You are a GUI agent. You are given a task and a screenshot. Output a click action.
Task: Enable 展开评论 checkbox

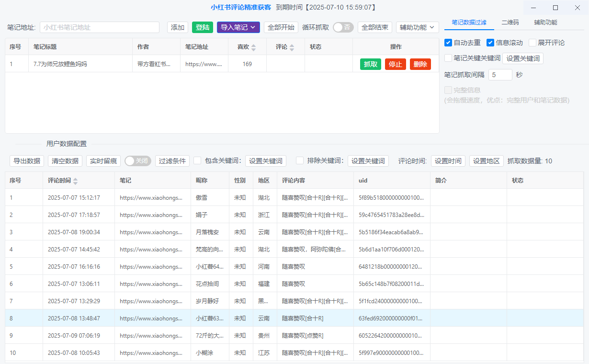tap(532, 43)
